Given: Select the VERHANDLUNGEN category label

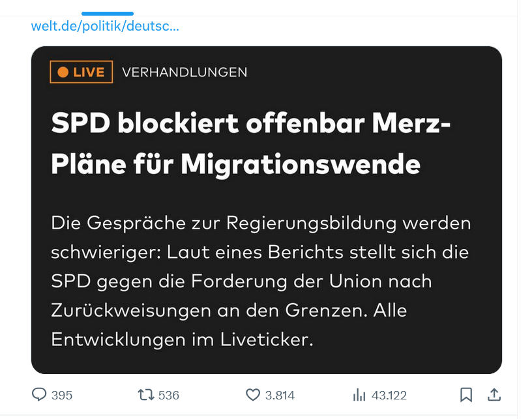Looking at the screenshot, I should point(185,72).
